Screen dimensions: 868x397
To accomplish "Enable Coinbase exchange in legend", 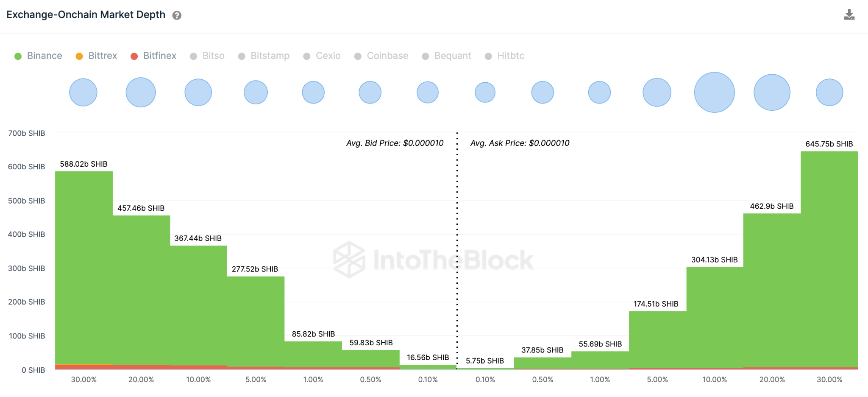I will (x=381, y=56).
